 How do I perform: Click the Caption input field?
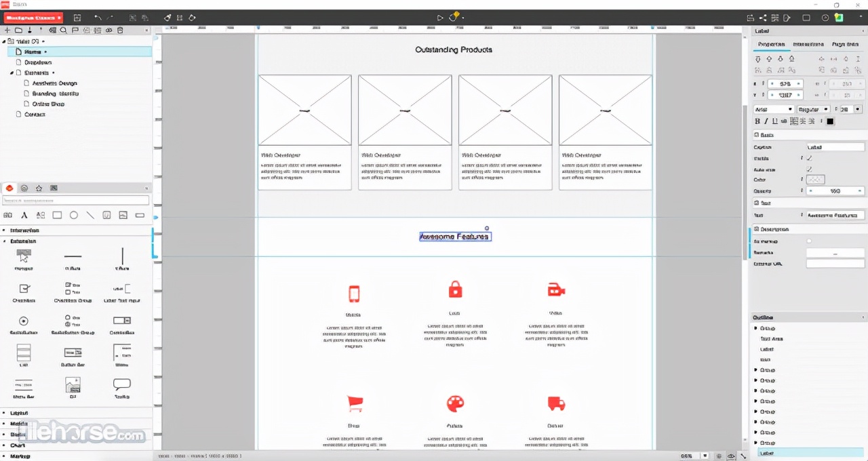click(835, 146)
